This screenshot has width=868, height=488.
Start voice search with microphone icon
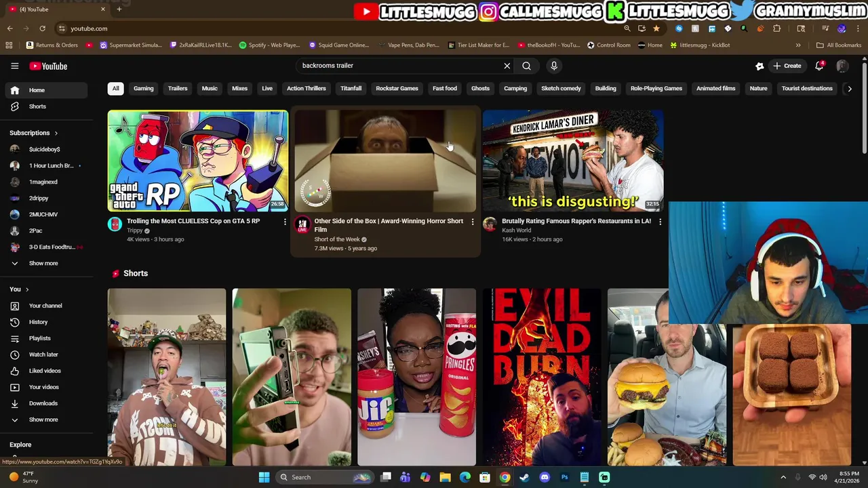[x=554, y=66]
